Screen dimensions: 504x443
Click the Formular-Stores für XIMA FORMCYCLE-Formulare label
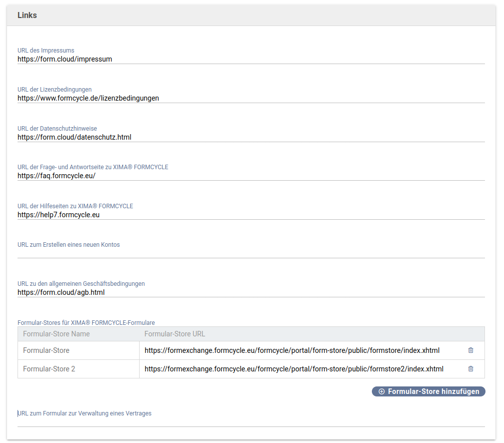(86, 323)
